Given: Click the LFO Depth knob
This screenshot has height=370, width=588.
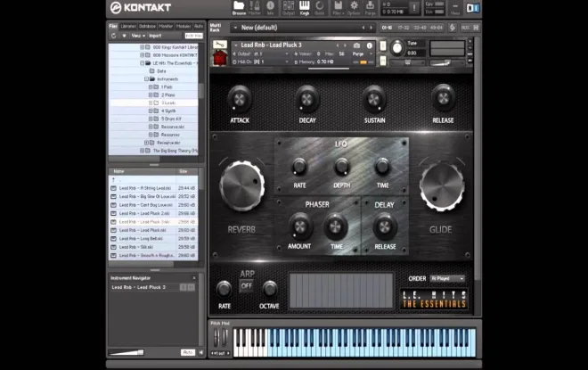Looking at the screenshot, I should click(x=341, y=166).
